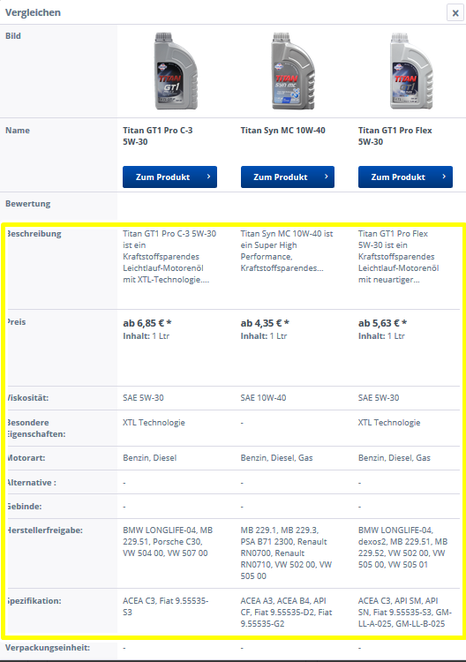Screen dimensions: 466x662
Task: Click SAE 5W-30 under Titan GT1 Pro Flex
Action: pyautogui.click(x=379, y=398)
